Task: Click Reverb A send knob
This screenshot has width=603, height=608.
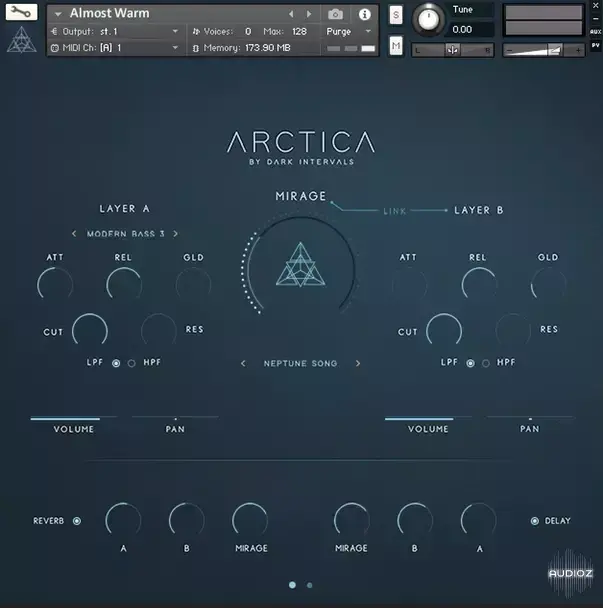Action: pyautogui.click(x=123, y=520)
